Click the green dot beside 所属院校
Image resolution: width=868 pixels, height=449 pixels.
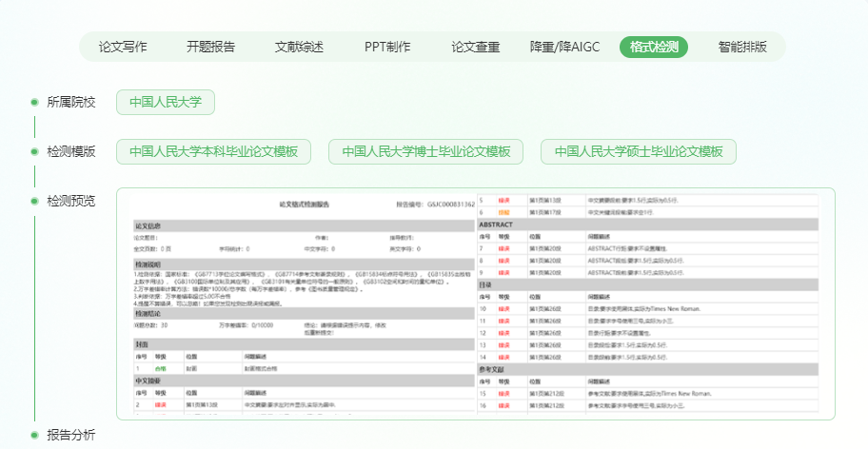pos(34,102)
